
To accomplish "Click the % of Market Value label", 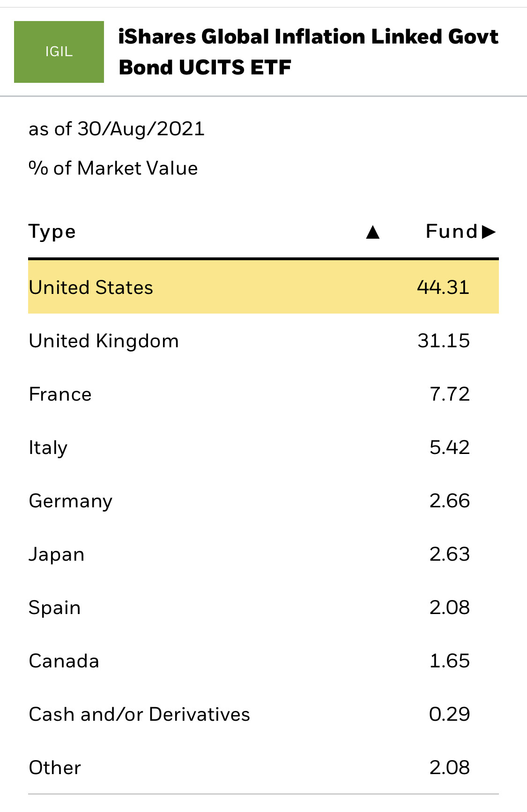I will tap(113, 168).
